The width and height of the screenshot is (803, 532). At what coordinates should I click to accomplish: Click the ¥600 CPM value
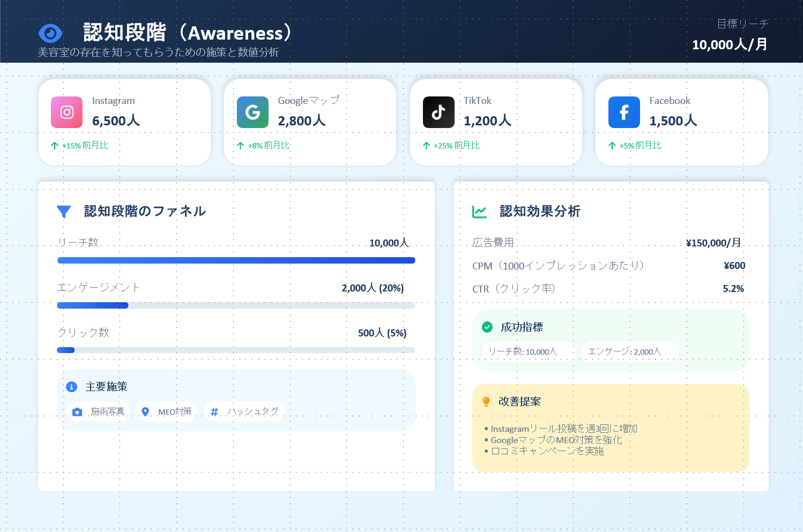point(734,266)
